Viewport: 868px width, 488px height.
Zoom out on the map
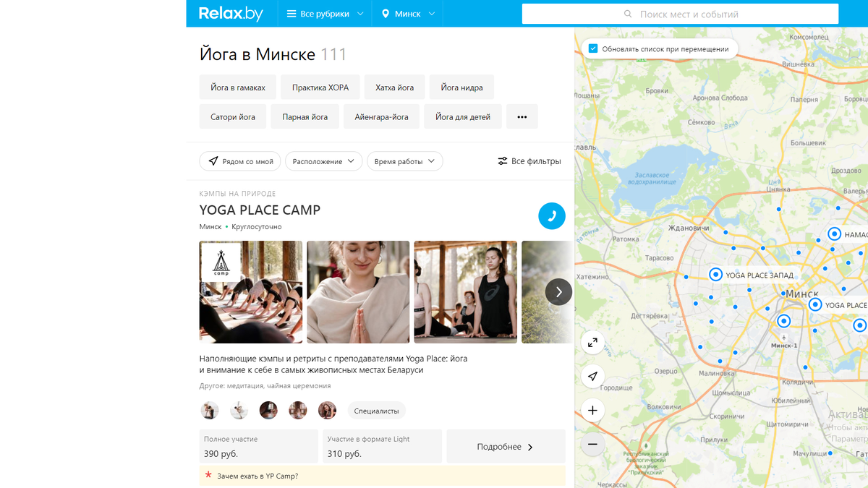[x=592, y=444]
